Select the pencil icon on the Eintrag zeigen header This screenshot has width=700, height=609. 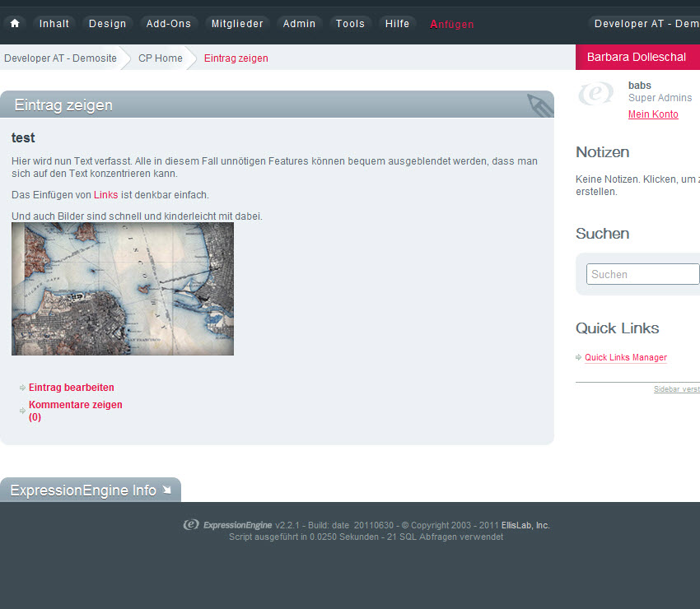tap(539, 105)
